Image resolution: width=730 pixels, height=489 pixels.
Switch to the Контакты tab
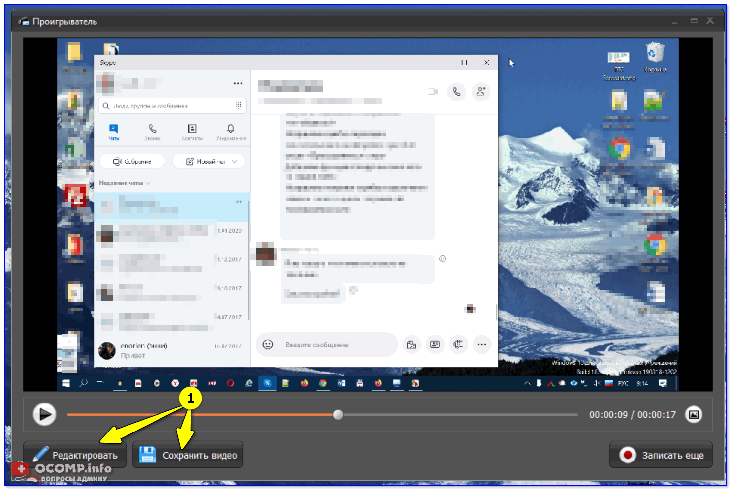pyautogui.click(x=192, y=132)
